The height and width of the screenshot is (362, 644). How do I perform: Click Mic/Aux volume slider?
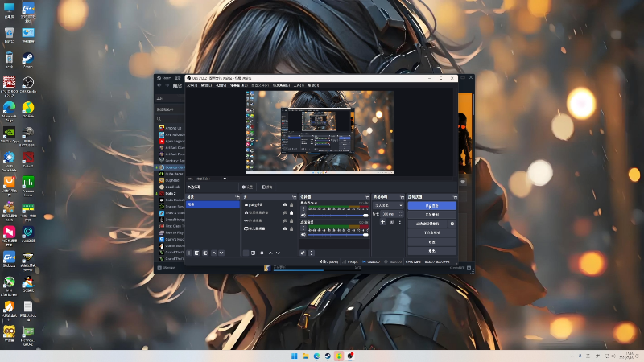pos(338,215)
